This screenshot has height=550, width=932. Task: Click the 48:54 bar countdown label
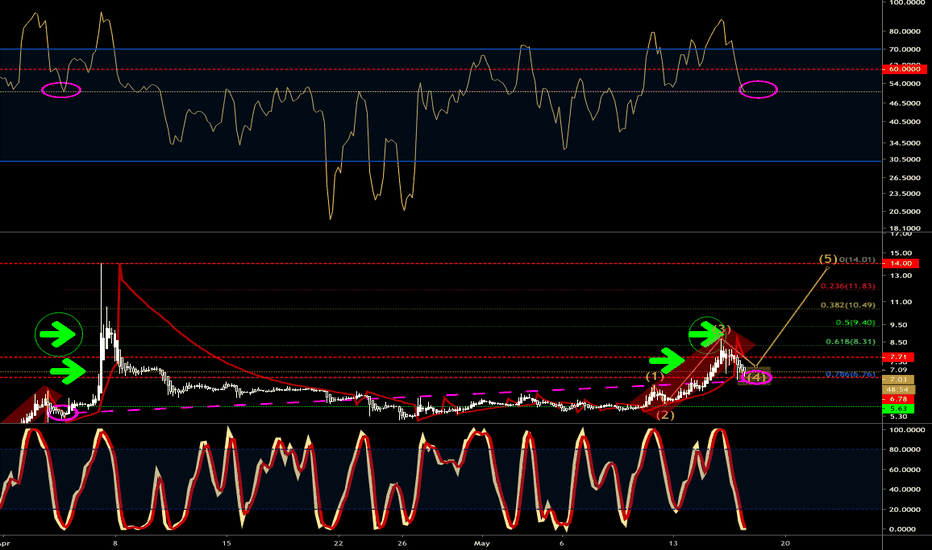(898, 389)
